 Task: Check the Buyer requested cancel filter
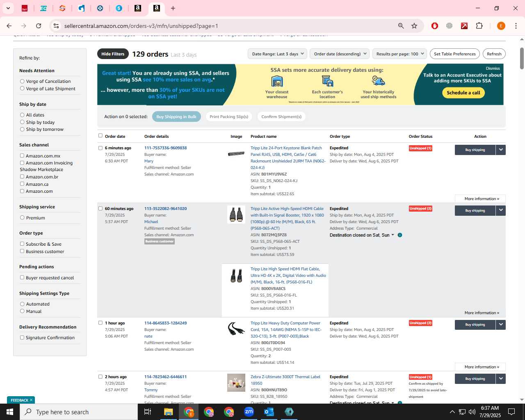coord(22,278)
